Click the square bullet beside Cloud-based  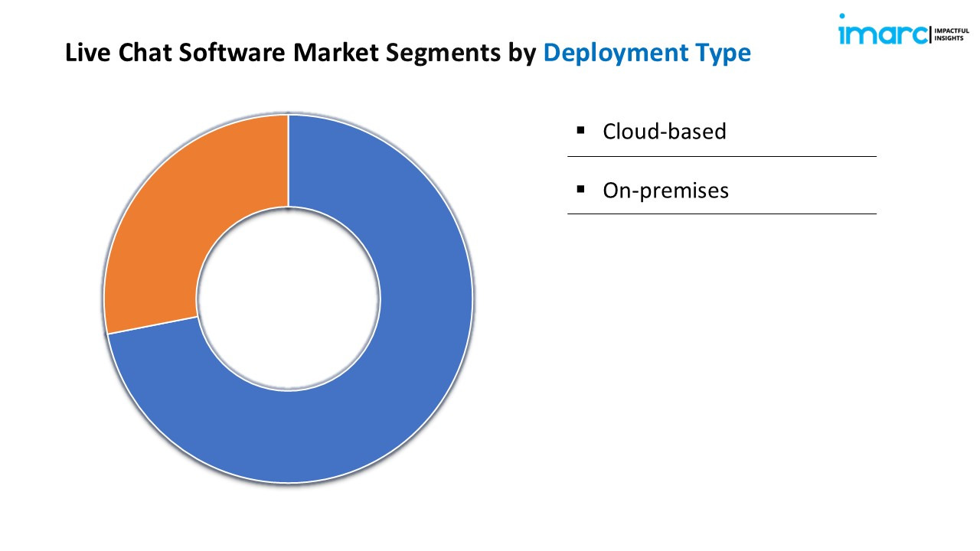tap(581, 130)
